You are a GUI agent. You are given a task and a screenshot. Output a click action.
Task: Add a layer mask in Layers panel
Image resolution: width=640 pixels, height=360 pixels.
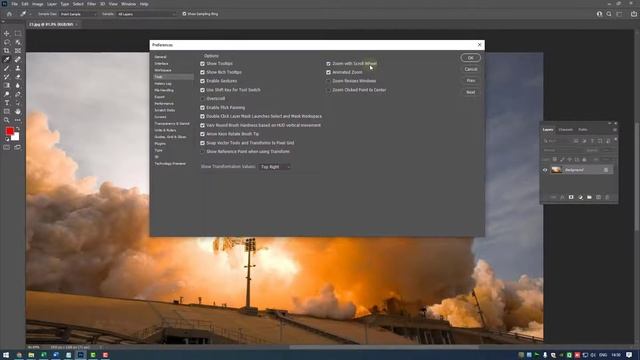click(571, 197)
